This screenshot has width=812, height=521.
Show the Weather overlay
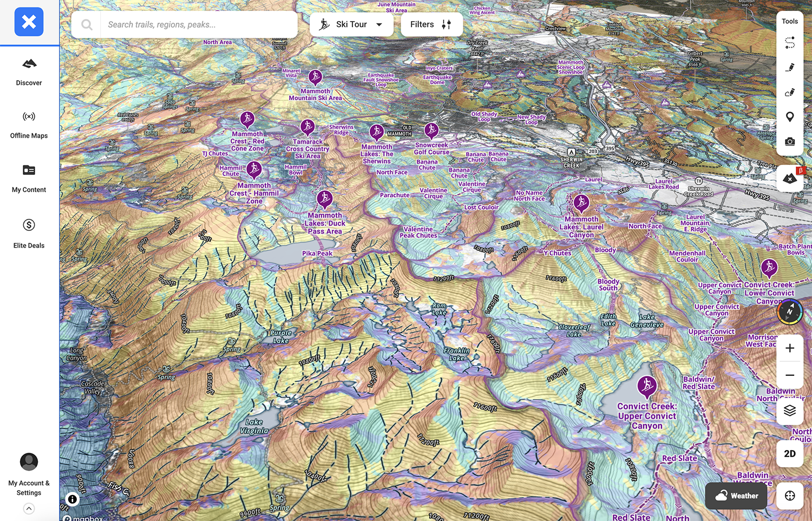tap(736, 496)
